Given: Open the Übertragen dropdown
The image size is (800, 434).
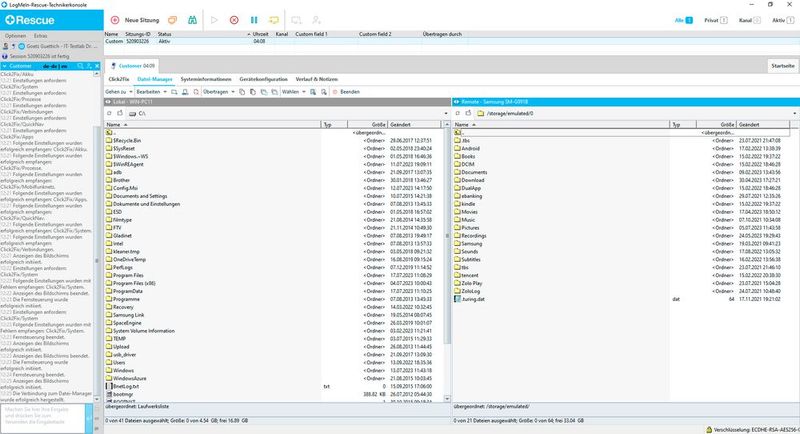Looking at the screenshot, I should coord(217,91).
